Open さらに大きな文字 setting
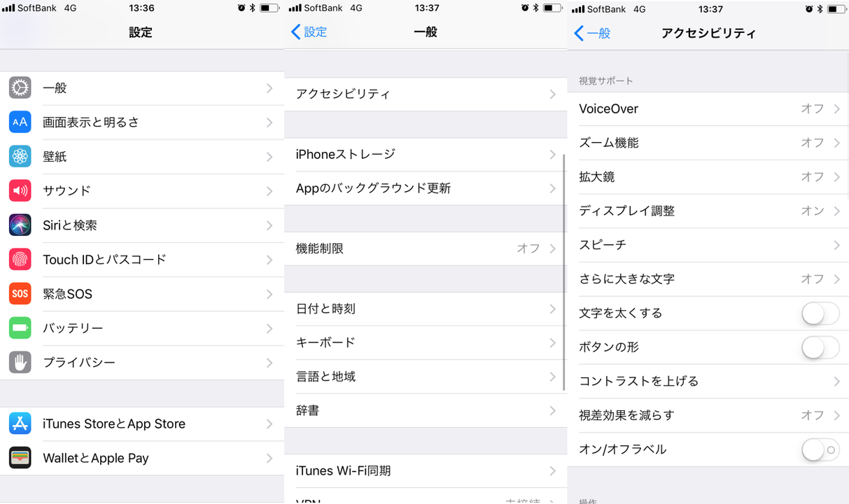 pyautogui.click(x=708, y=279)
